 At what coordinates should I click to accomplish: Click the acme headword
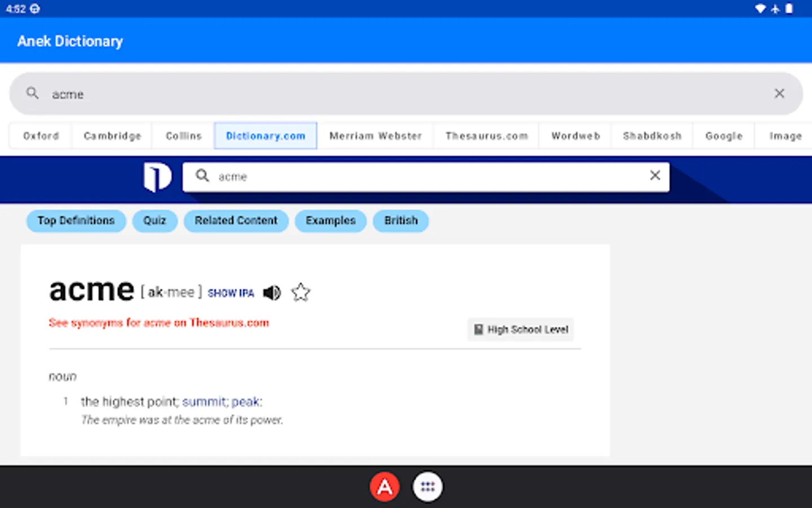[92, 290]
